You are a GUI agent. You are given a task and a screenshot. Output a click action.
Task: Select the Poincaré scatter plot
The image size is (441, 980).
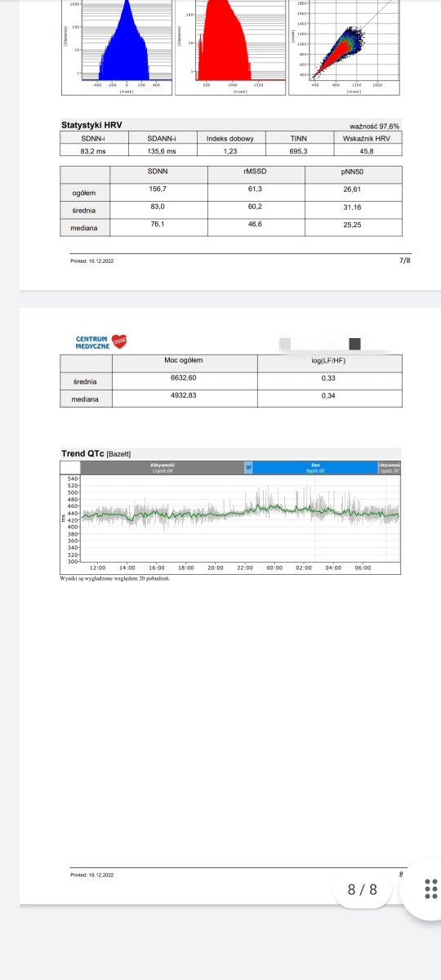click(344, 46)
